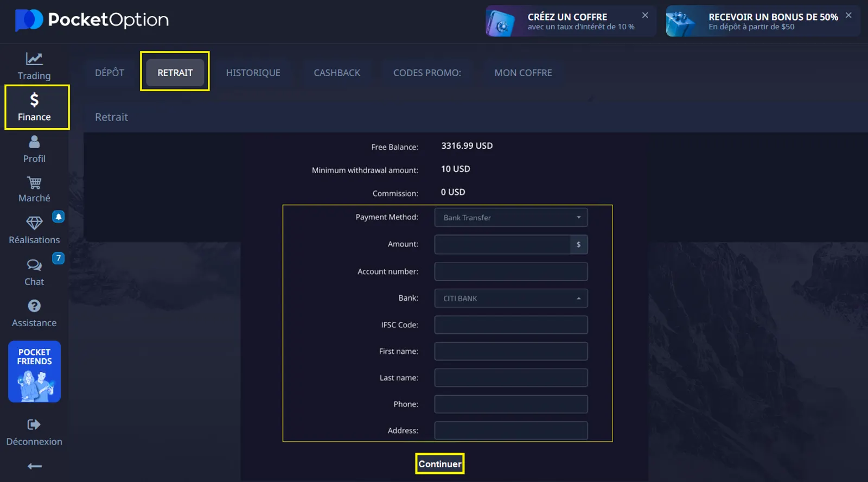
Task: Click the Pocket Friends banner
Action: click(34, 372)
